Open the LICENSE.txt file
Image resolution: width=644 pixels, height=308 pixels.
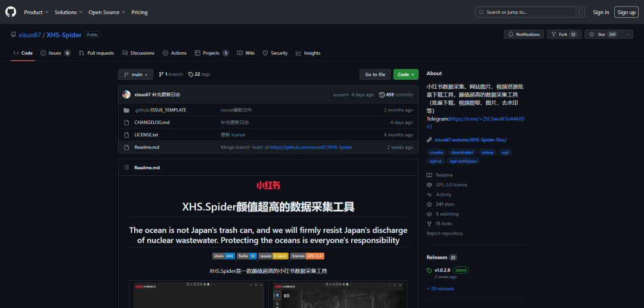point(146,135)
